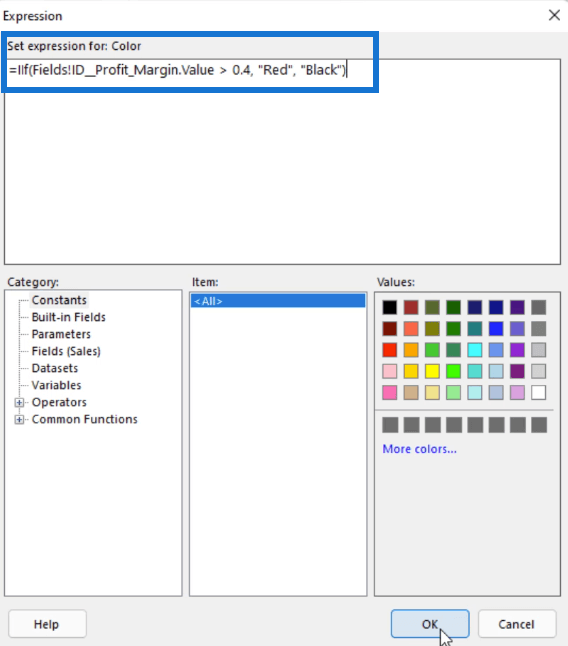Choose the yellow color swatch
This screenshot has width=568, height=646.
point(432,372)
